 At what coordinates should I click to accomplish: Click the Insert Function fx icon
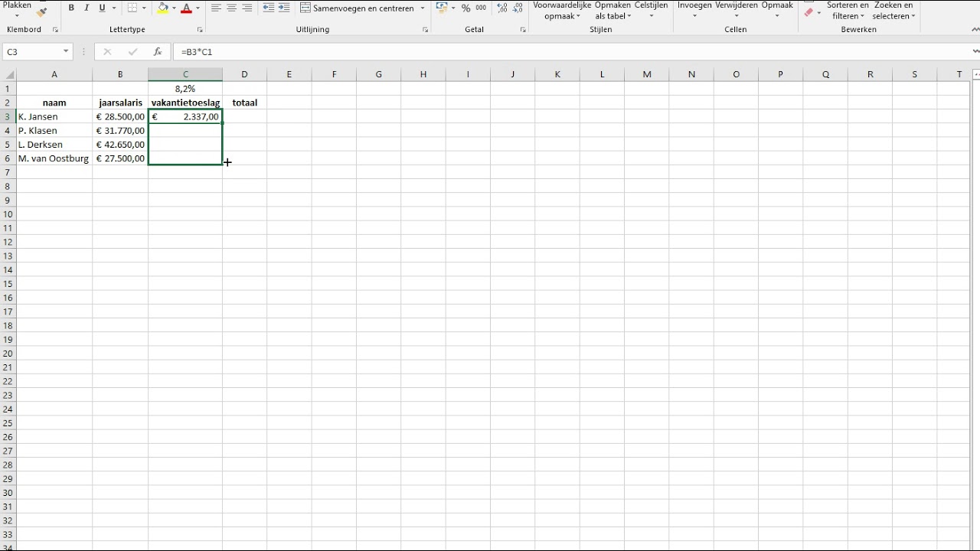pyautogui.click(x=158, y=52)
